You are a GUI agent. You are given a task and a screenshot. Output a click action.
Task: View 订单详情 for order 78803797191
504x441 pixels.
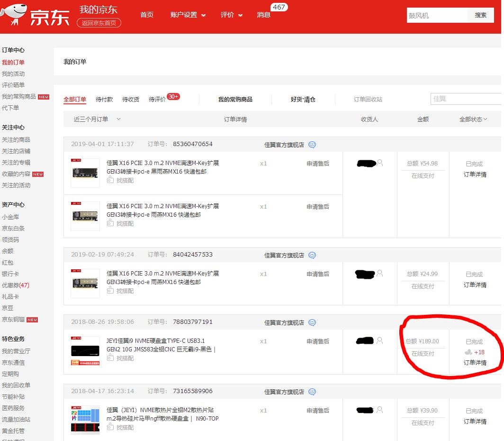coord(475,362)
